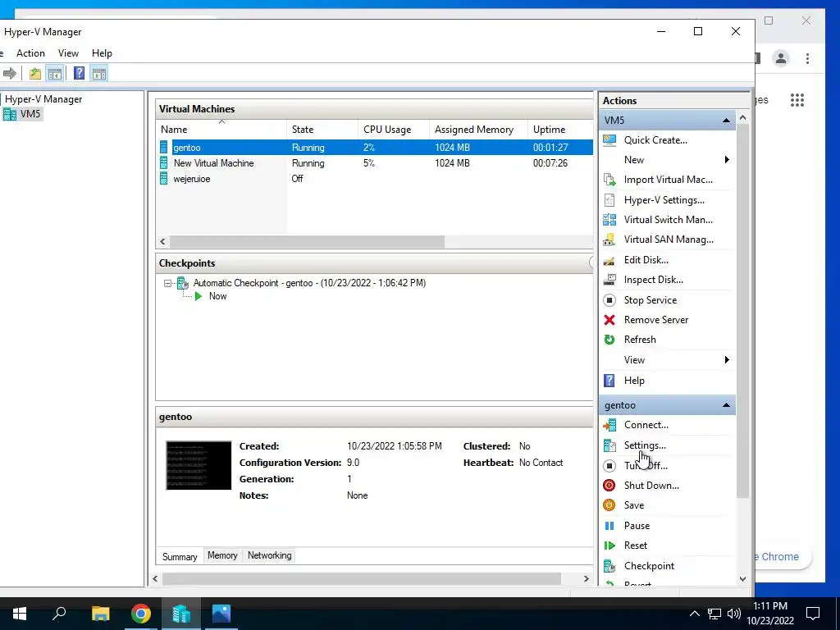Collapse the VM5 actions section
840x630 pixels.
726,121
